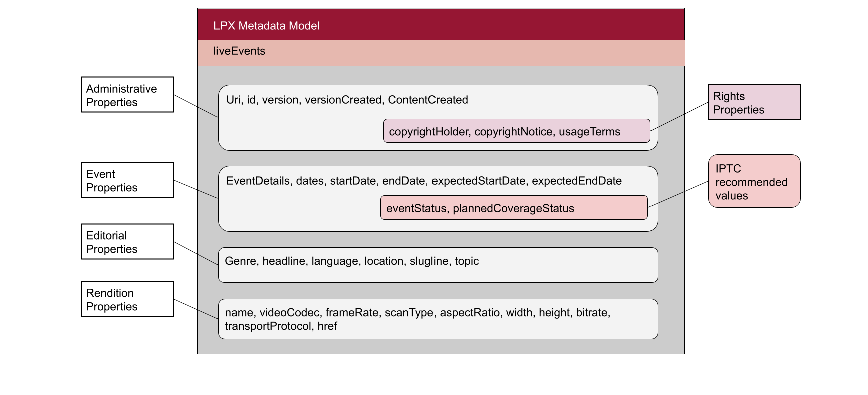The image size is (868, 395).
Task: Select the Editorial Properties label box
Action: [x=127, y=242]
